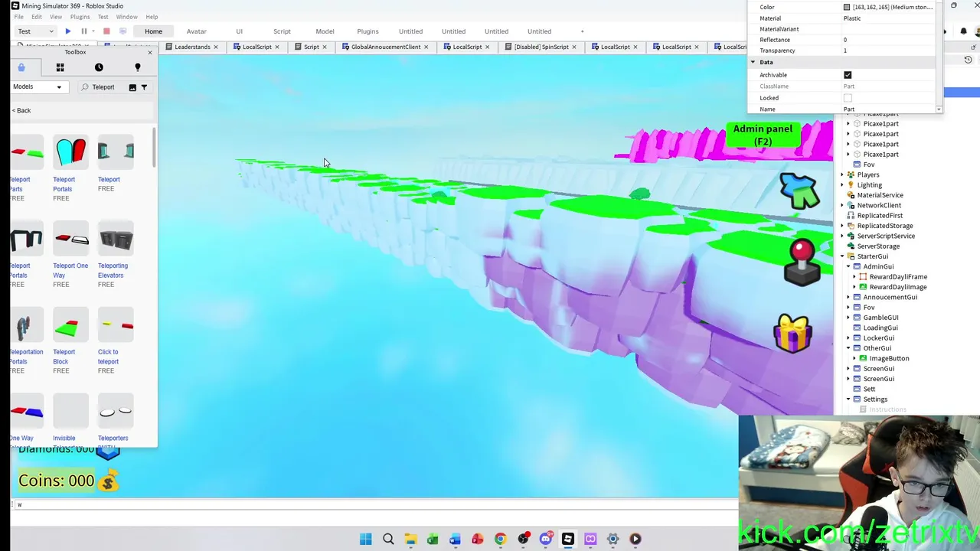This screenshot has width=980, height=551.
Task: Toggle the Locked property checkbox
Action: click(848, 98)
